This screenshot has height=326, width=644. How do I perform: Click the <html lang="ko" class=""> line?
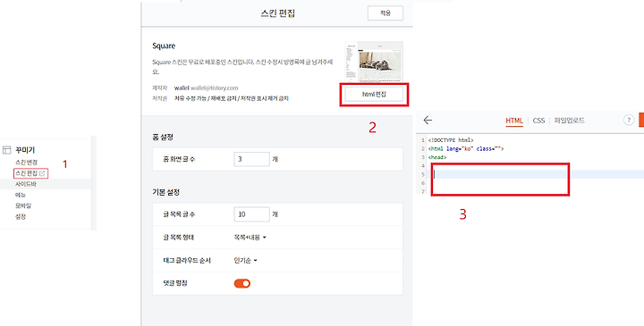[x=466, y=149]
